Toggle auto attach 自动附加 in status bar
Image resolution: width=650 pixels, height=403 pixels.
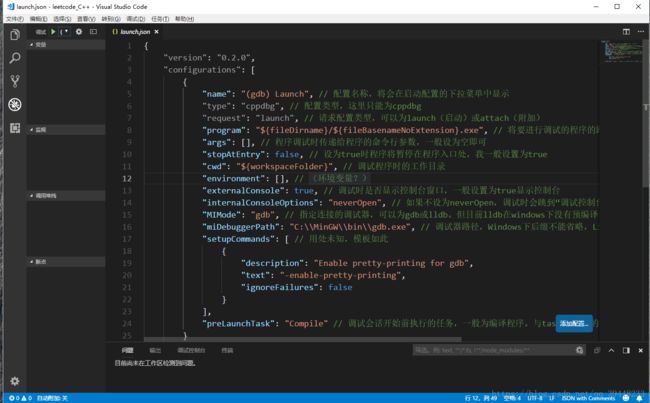(x=52, y=398)
